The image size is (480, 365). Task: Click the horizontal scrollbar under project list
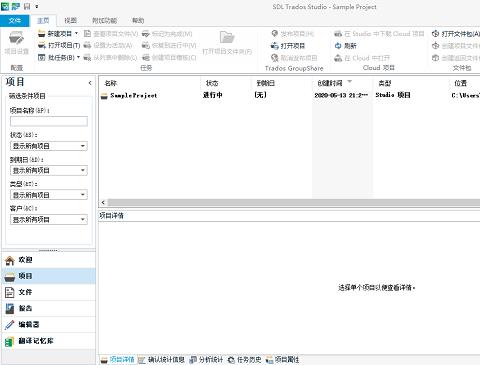[293, 202]
